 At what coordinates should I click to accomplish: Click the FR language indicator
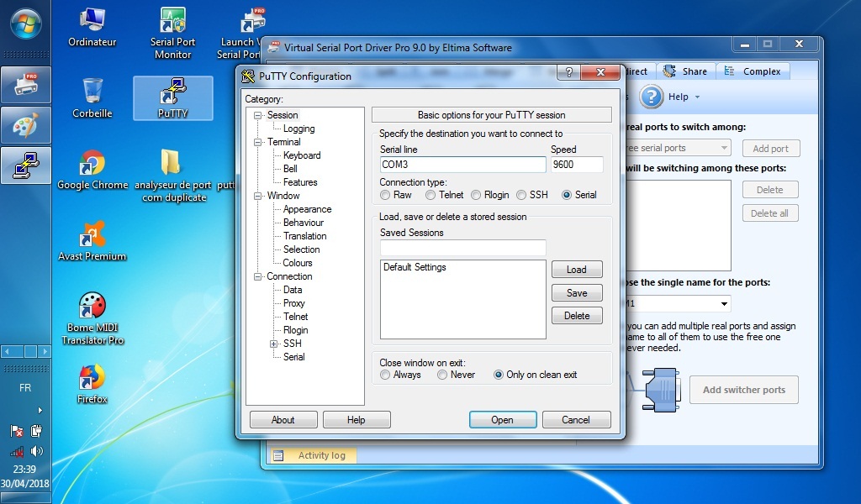pos(25,388)
